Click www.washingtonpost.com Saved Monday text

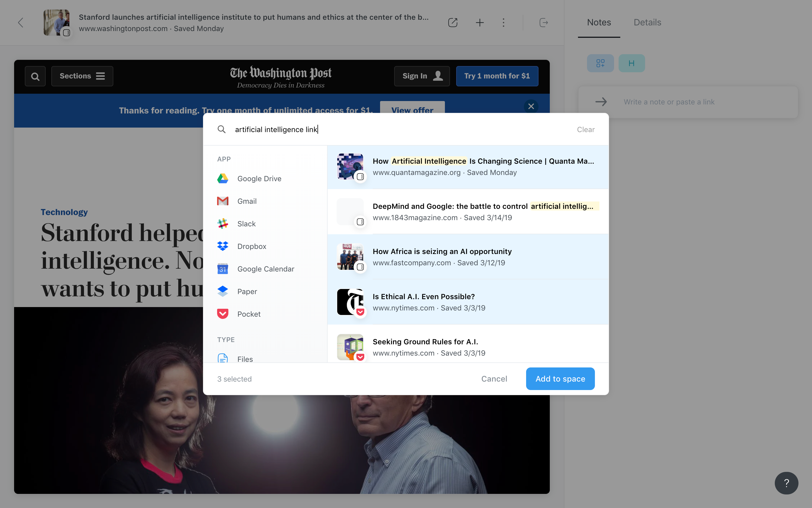151,29
